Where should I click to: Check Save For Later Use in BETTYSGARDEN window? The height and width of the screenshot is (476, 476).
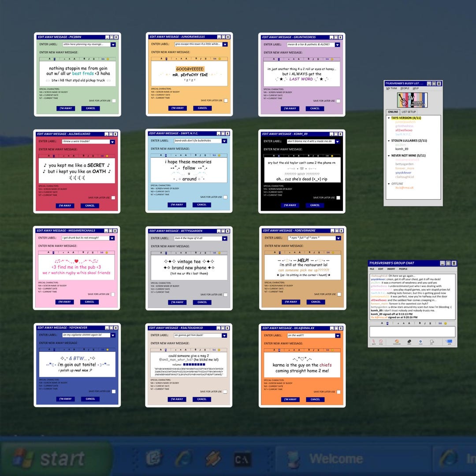(226, 294)
